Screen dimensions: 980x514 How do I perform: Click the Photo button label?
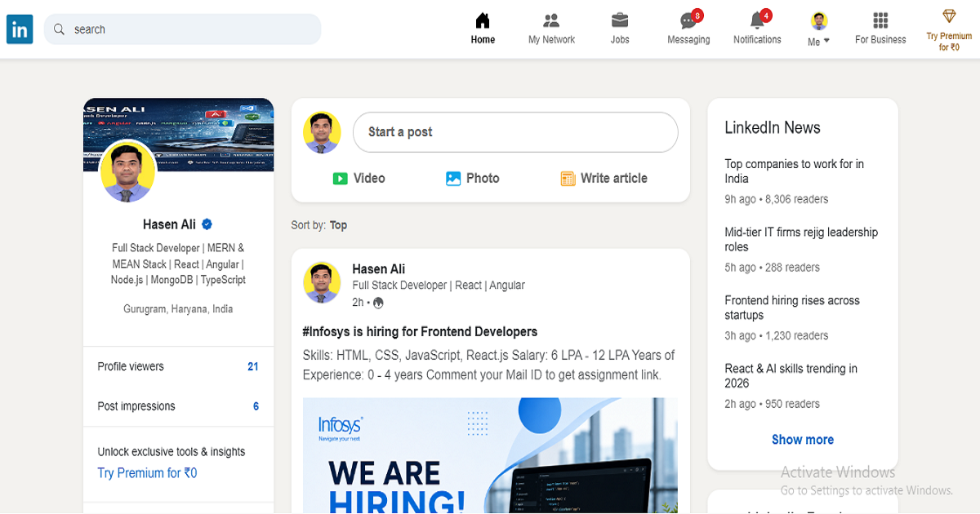pyautogui.click(x=483, y=179)
